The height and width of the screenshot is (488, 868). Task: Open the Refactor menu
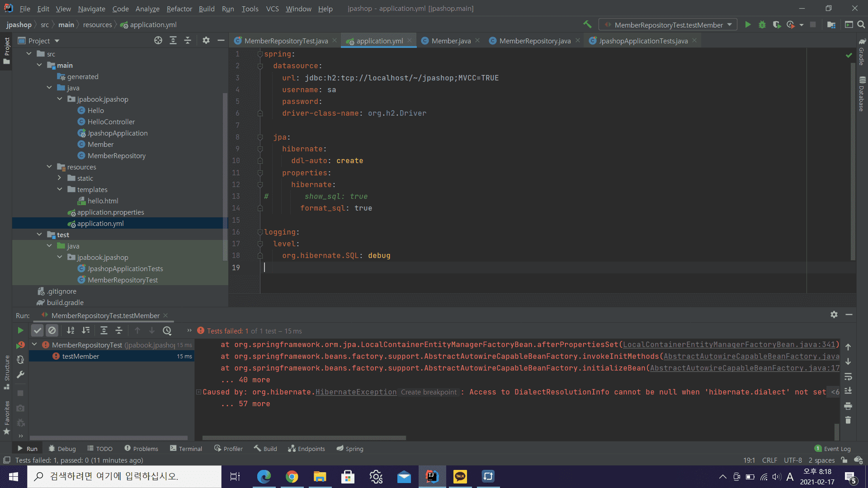click(x=179, y=9)
